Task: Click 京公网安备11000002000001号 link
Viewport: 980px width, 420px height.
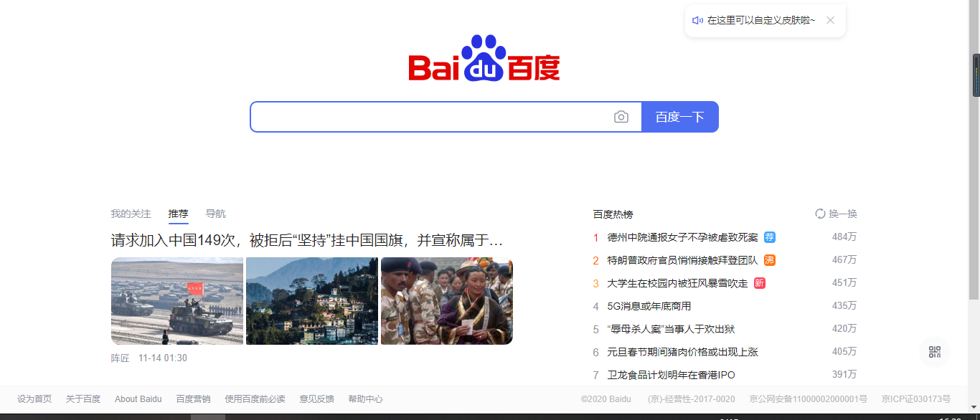Action: click(x=808, y=399)
